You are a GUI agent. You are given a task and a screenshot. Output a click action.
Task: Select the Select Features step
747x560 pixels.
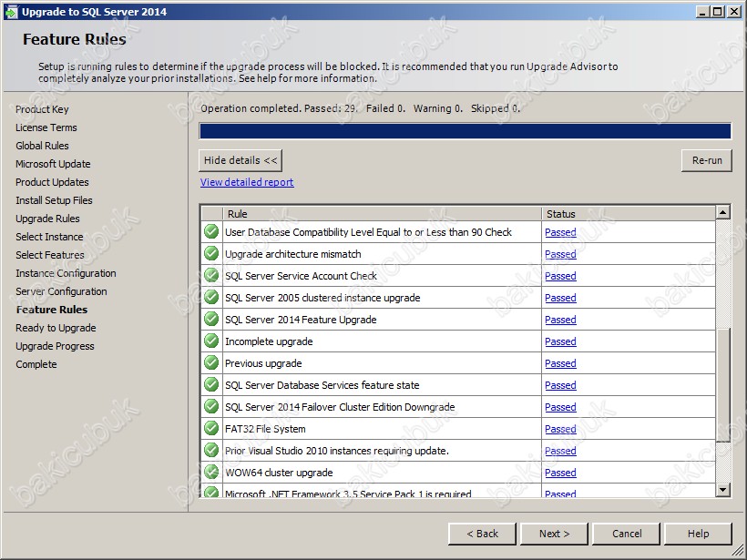49,255
